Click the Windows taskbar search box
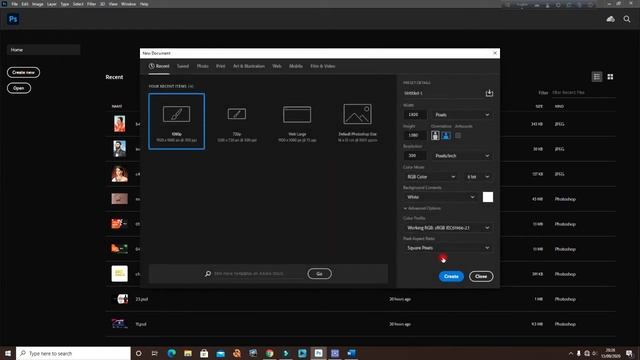This screenshot has height=360, width=640. [73, 353]
